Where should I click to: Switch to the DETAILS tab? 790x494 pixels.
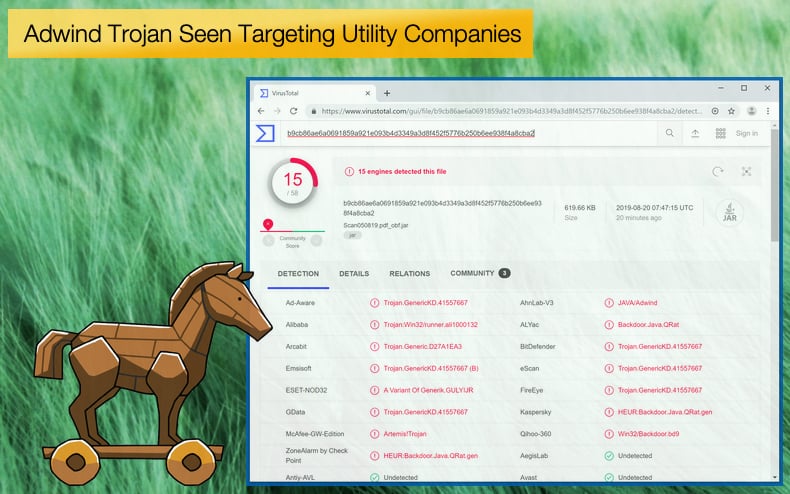(x=354, y=274)
